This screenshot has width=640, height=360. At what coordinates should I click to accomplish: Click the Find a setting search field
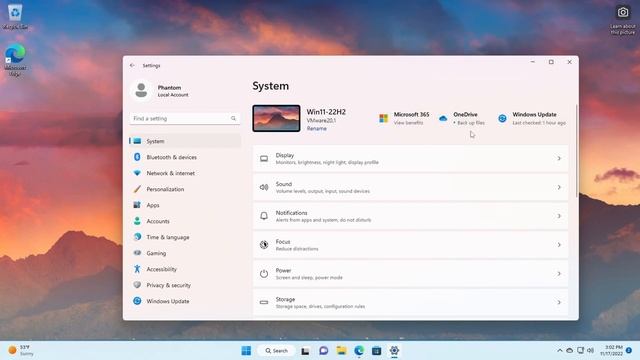click(x=184, y=118)
